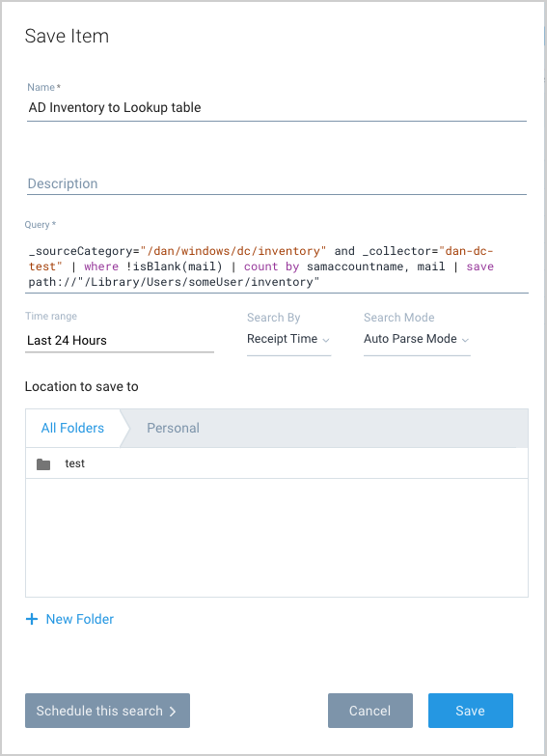This screenshot has width=547, height=756.
Task: Create a New Folder link
Action: [80, 619]
